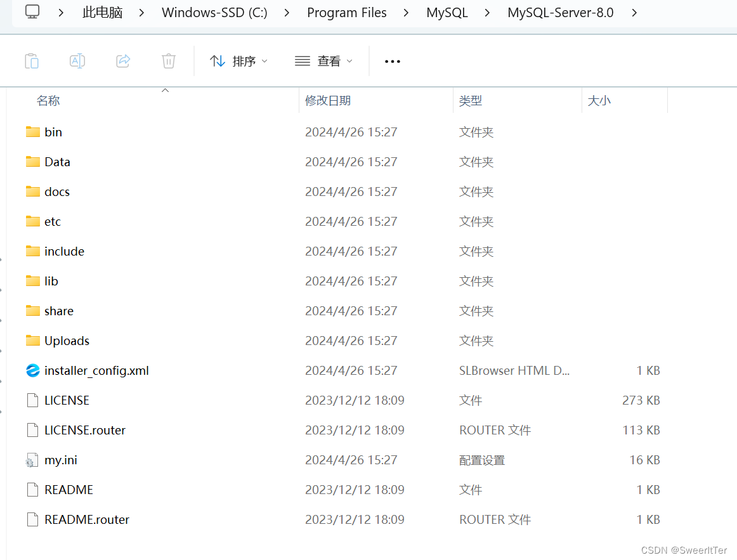Select the include folder icon
Viewport: 737px width, 560px height.
click(33, 251)
